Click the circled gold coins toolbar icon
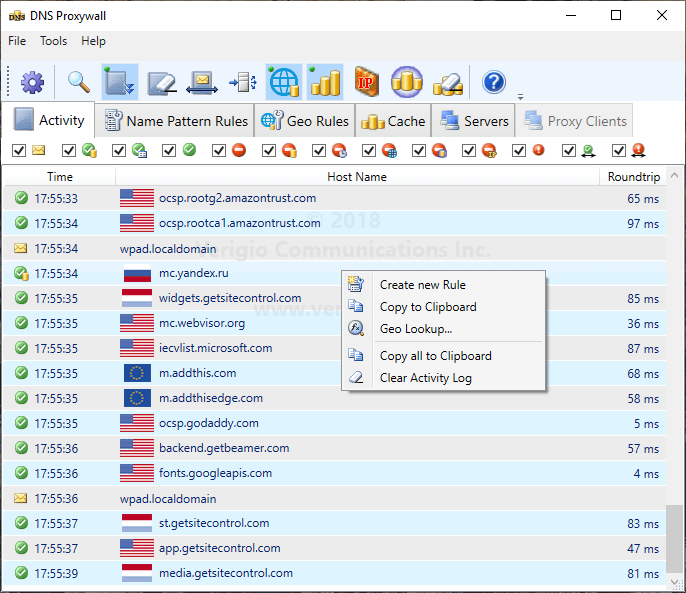Screen dimensions: 686x593 coord(407,82)
